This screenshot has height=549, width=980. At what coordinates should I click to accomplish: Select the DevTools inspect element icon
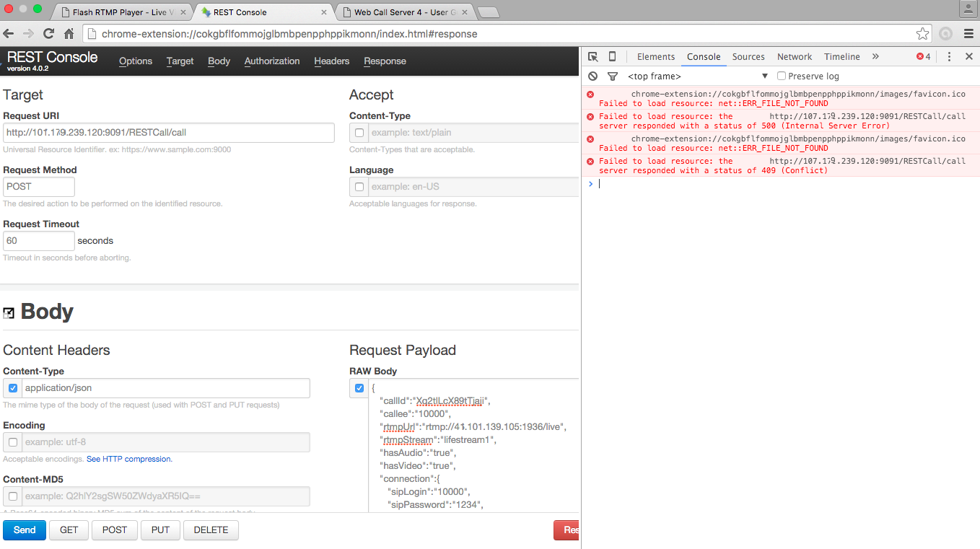coord(592,56)
